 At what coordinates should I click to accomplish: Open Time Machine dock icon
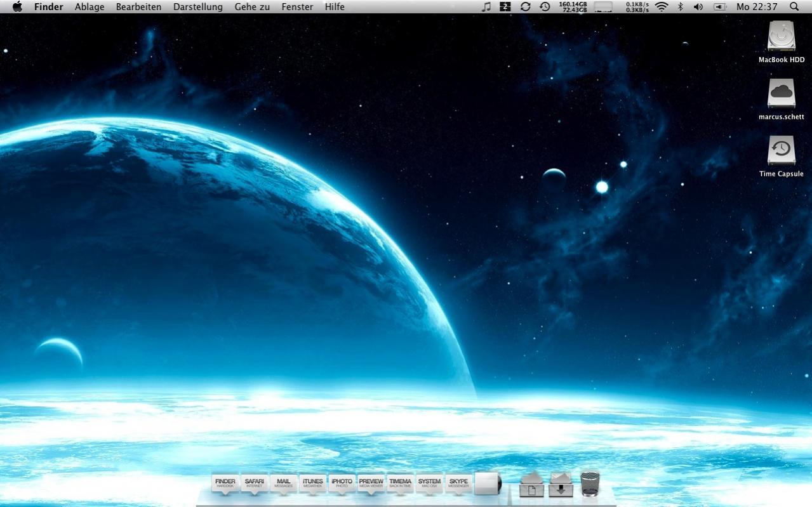coord(401,484)
